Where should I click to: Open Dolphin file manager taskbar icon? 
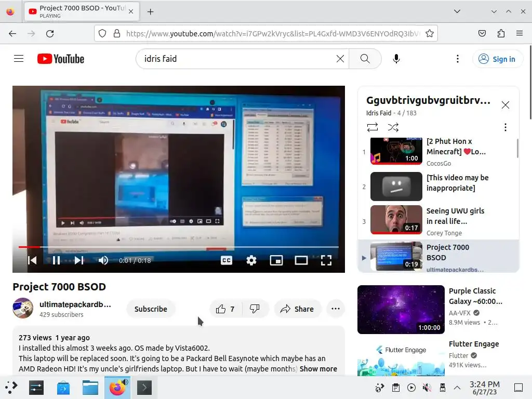(90, 388)
